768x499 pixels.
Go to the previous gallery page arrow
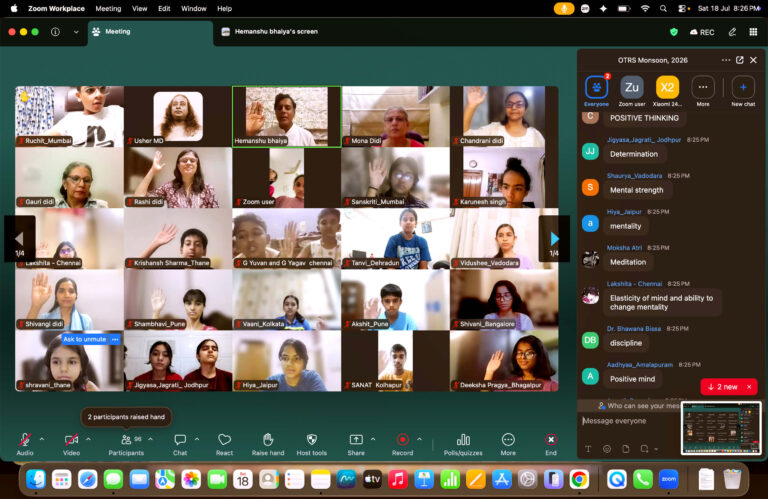coord(20,239)
